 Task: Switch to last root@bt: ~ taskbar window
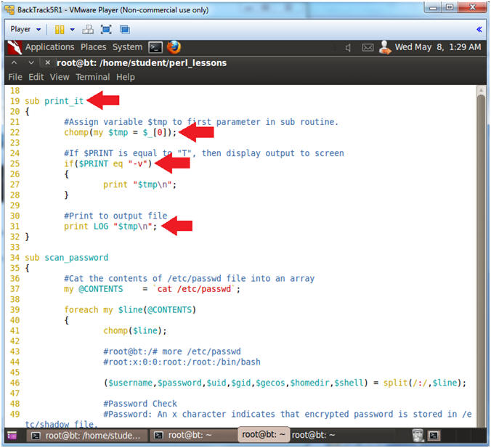click(x=314, y=435)
